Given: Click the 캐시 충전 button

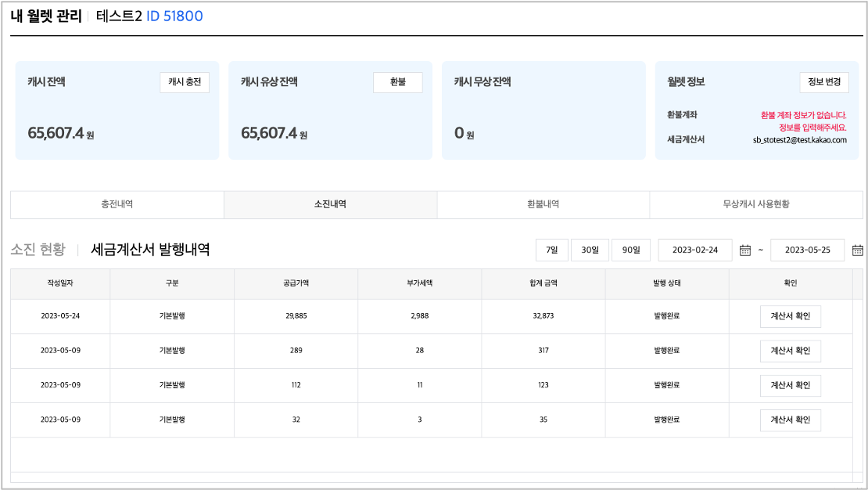Looking at the screenshot, I should tap(185, 82).
